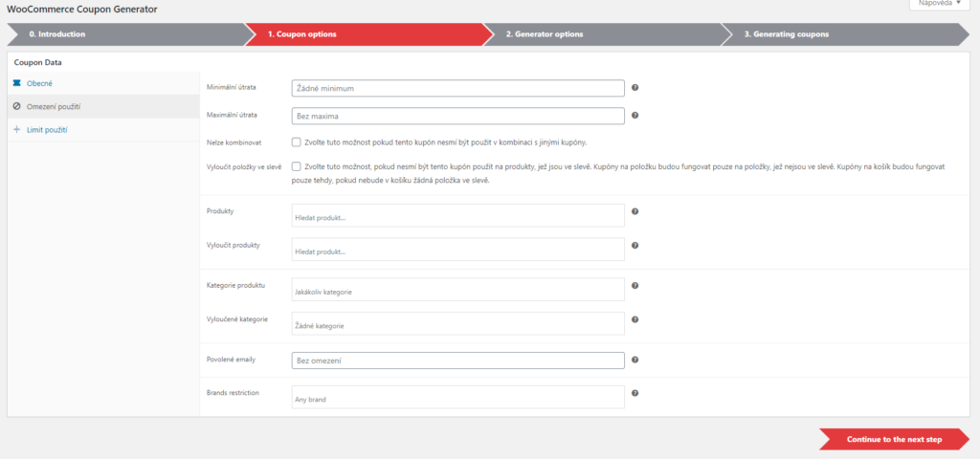The width and height of the screenshot is (980, 459).
Task: Click the Limit použití plus icon
Action: click(x=17, y=129)
